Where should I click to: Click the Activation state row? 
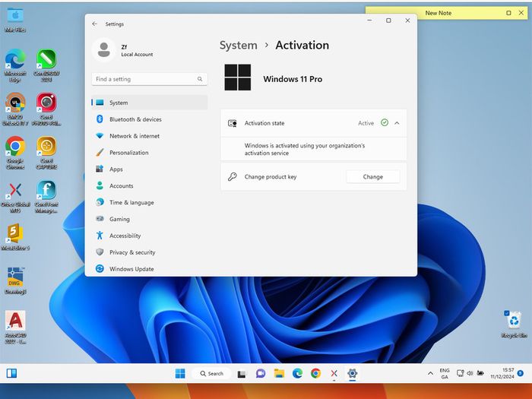[x=313, y=123]
